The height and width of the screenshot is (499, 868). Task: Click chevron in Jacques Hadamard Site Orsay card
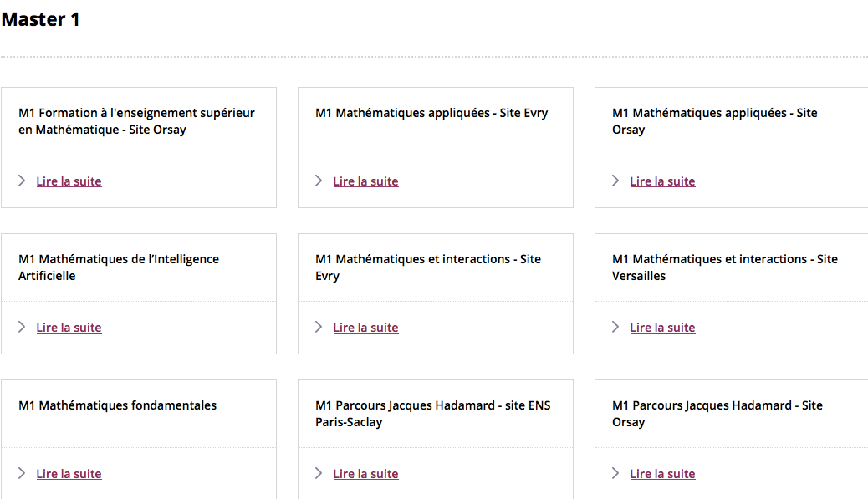click(x=615, y=473)
